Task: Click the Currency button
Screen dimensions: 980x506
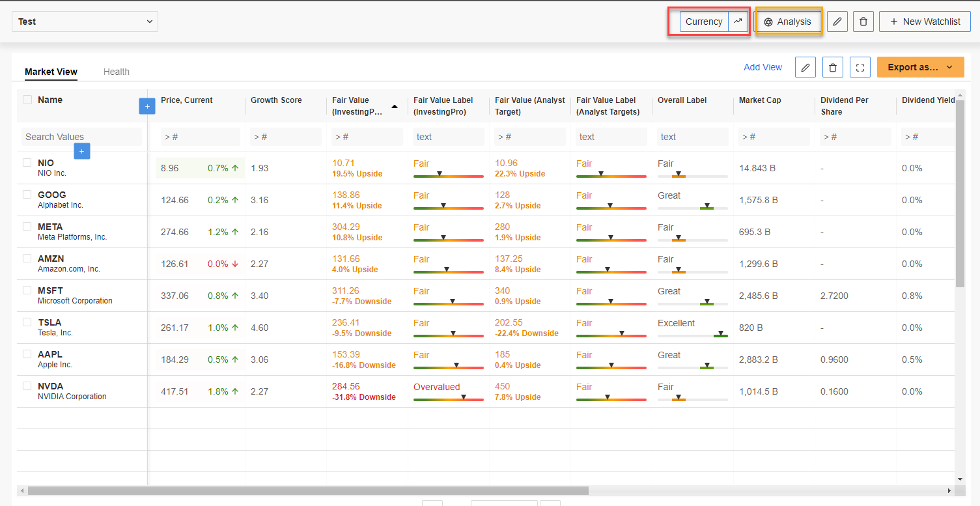Action: (704, 21)
